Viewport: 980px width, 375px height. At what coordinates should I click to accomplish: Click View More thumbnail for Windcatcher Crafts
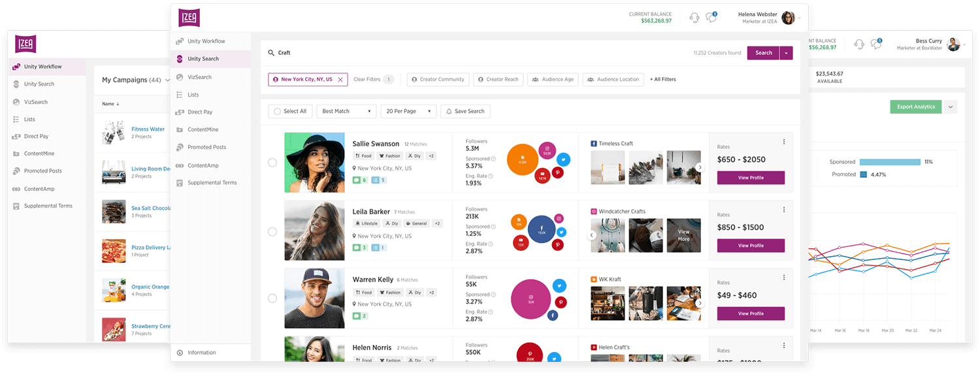[x=683, y=235]
